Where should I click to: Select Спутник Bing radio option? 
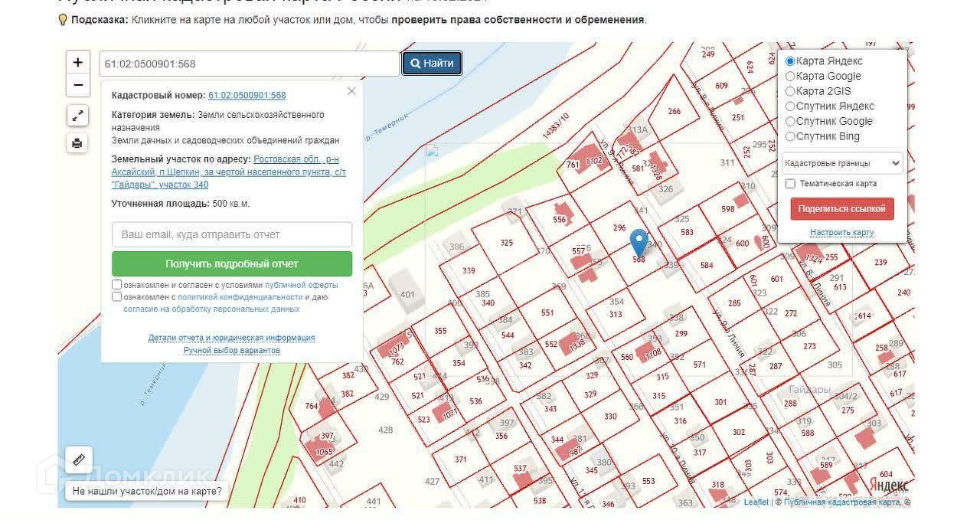(790, 136)
